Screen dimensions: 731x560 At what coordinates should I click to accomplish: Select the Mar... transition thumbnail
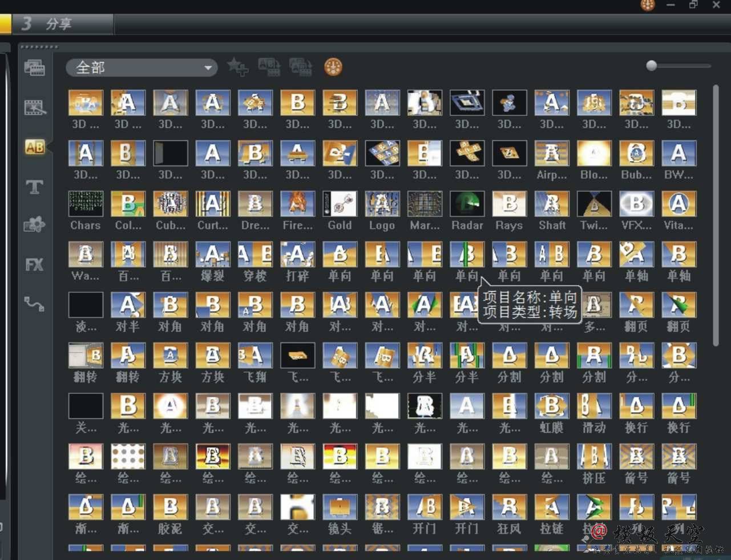pyautogui.click(x=425, y=204)
